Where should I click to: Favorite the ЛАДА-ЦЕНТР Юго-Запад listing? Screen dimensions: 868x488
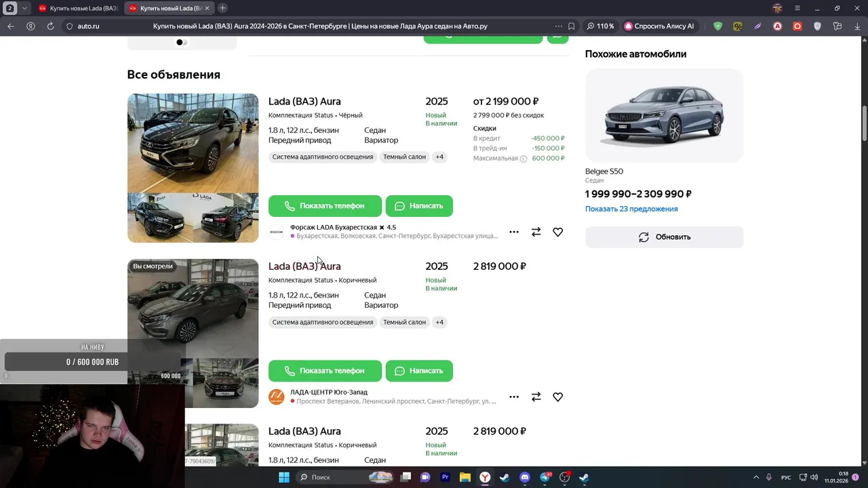[557, 397]
